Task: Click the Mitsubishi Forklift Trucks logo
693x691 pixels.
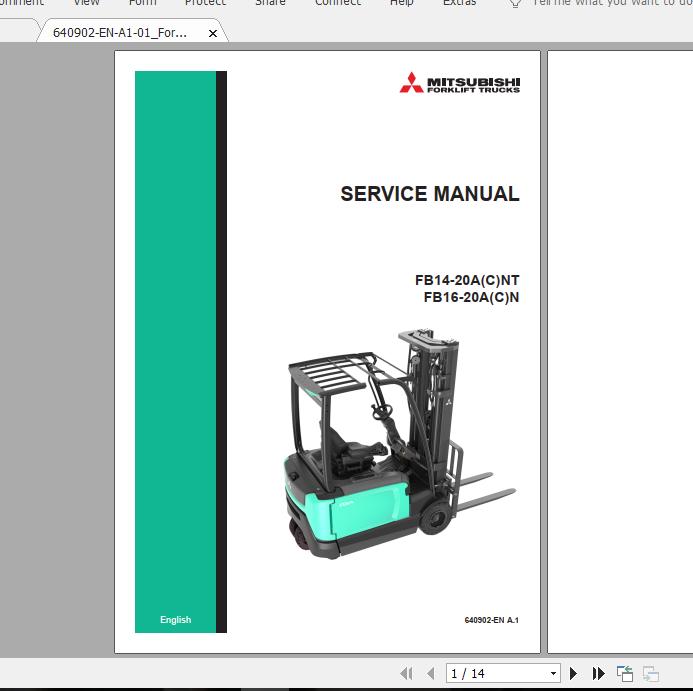Action: pos(460,83)
